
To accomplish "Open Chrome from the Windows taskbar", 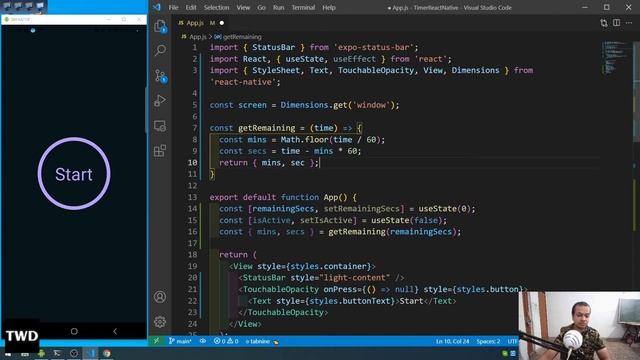I will pyautogui.click(x=107, y=353).
